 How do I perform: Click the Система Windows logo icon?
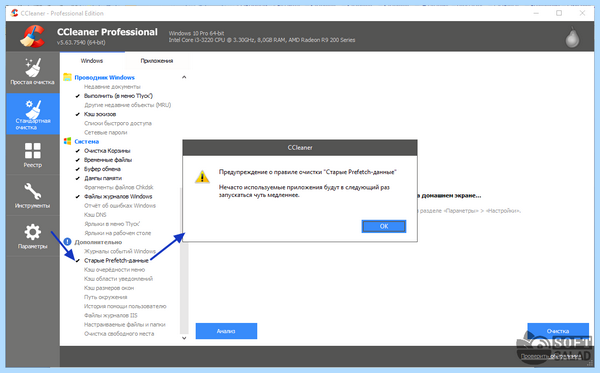67,142
